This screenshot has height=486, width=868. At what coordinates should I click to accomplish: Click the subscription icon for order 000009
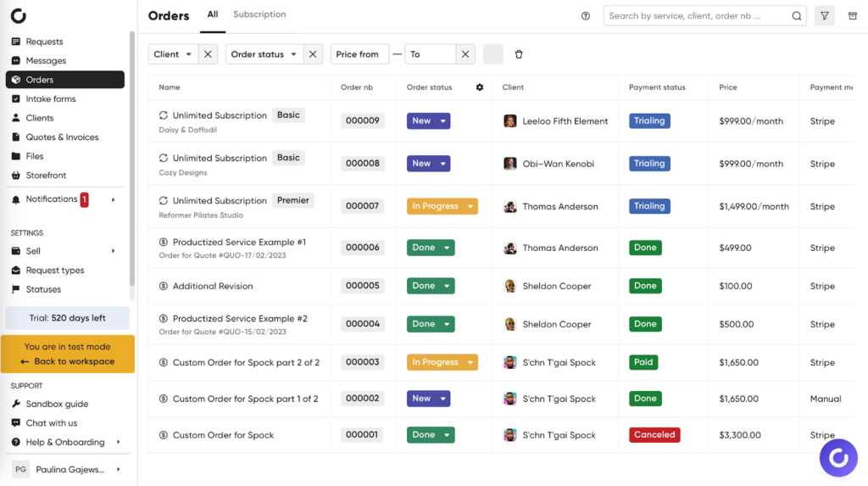coord(164,115)
